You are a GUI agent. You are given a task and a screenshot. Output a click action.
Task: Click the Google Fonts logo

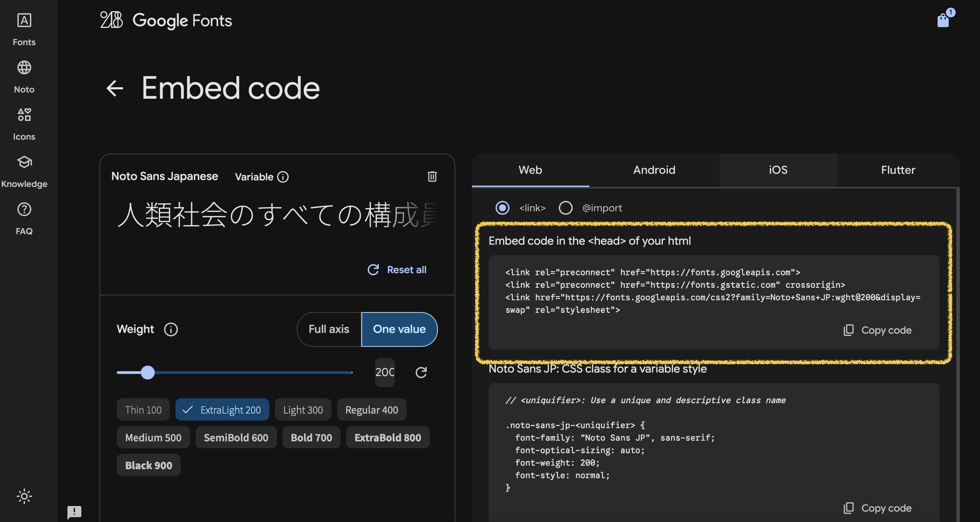pos(166,20)
